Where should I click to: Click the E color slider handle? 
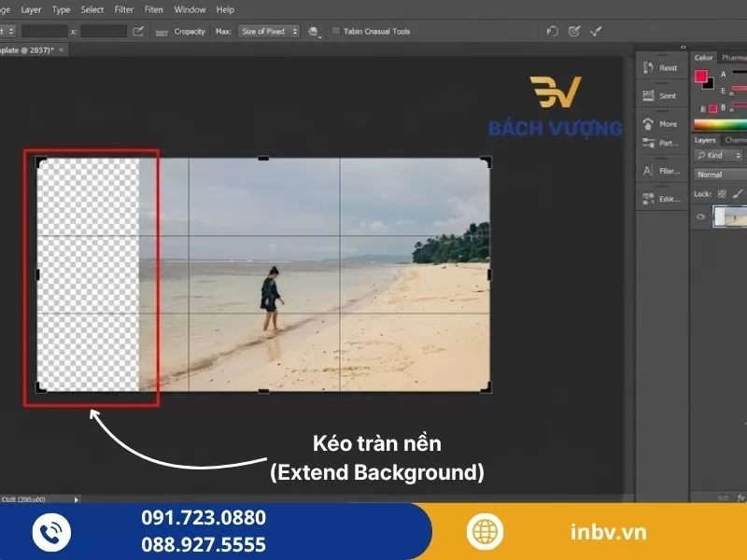coord(732,93)
